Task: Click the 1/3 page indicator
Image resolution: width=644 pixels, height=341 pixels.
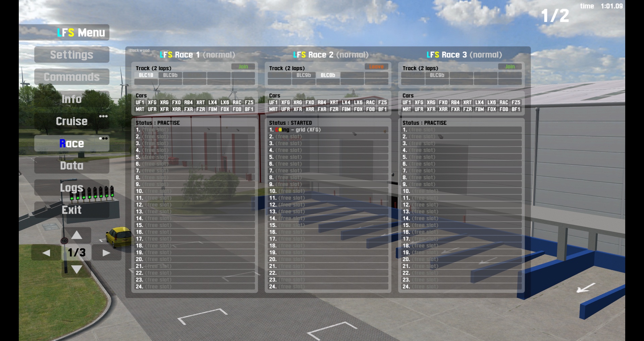Action: tap(76, 252)
